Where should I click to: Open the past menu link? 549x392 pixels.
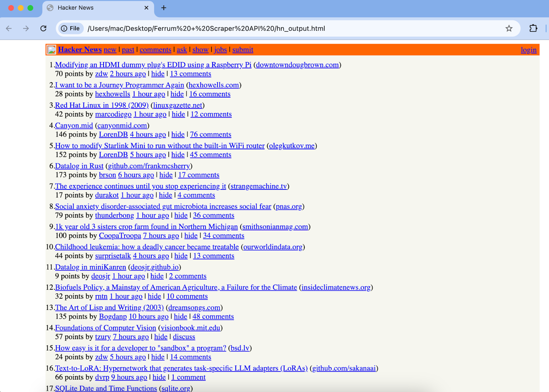tap(128, 49)
